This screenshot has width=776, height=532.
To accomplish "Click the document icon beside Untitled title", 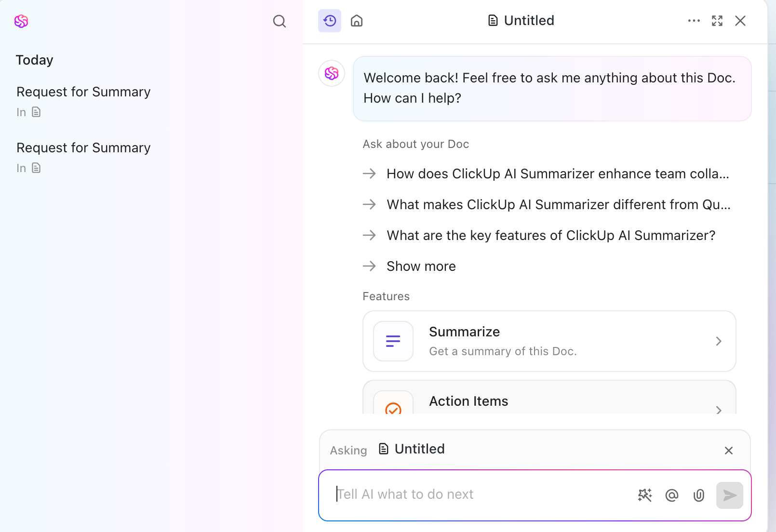I will point(492,20).
